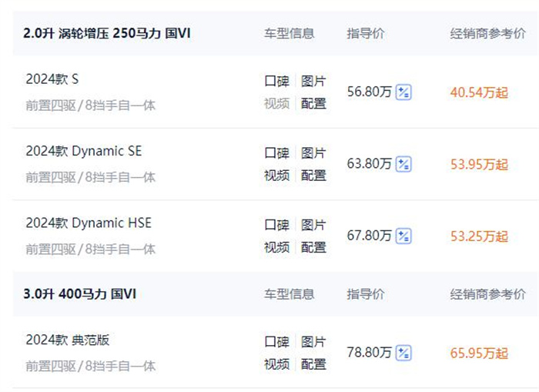
Task: Watch 视频 for 2024款 典范版
Action: tap(276, 364)
